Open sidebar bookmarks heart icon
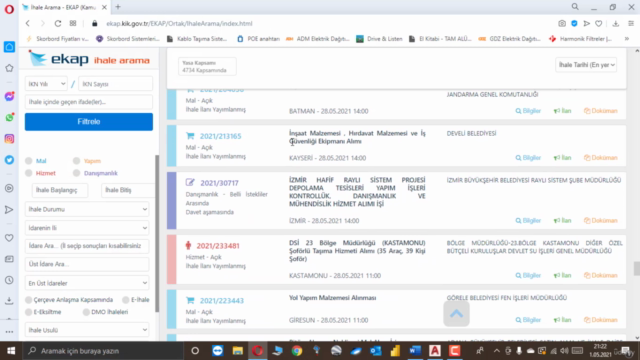This screenshot has width=640, height=360. [x=9, y=238]
